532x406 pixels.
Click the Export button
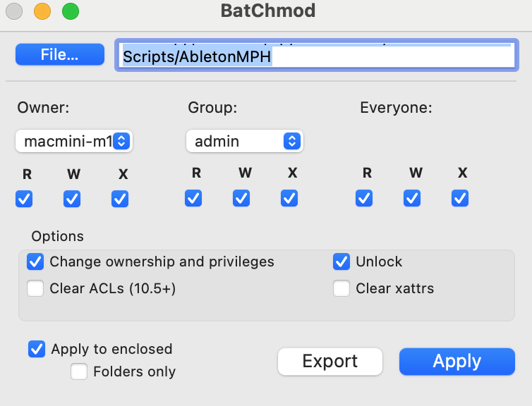pos(330,362)
